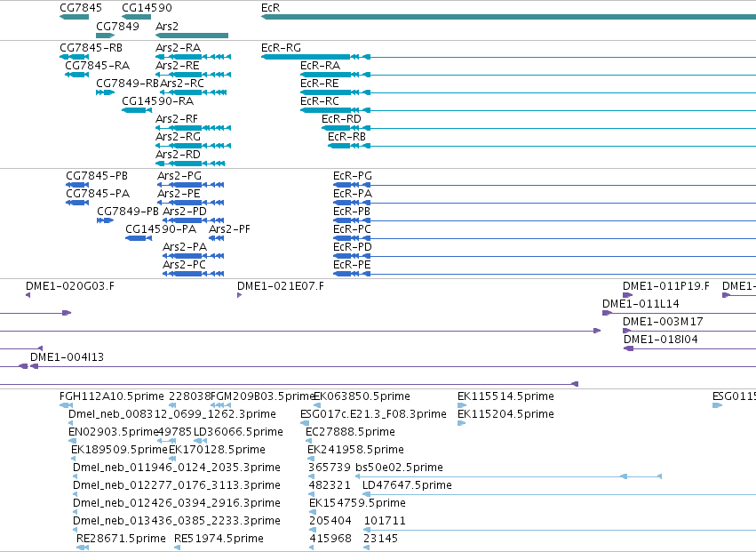Select the EK115514.5prime EST label
The image size is (756, 552).
[505, 396]
